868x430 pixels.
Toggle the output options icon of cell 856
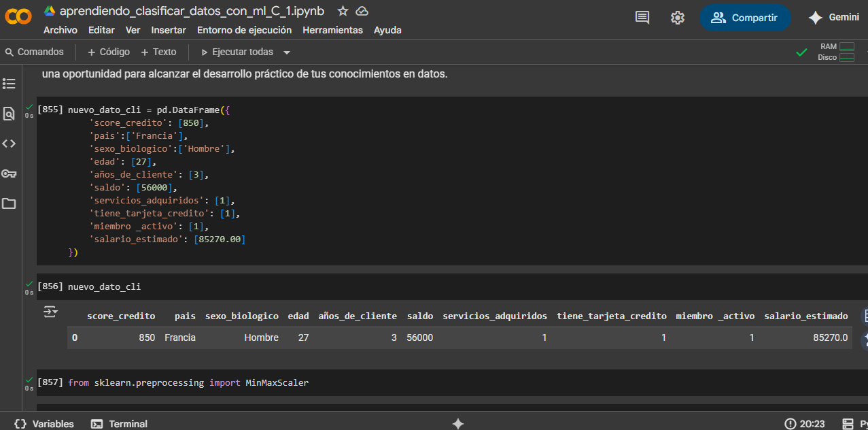[x=51, y=312]
